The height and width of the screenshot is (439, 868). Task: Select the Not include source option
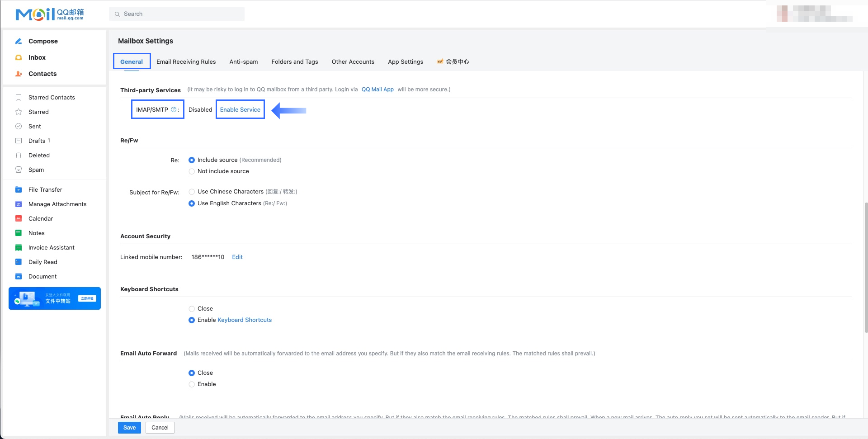192,171
